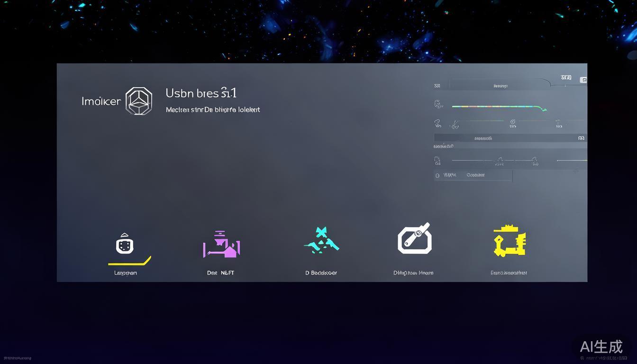637x364 pixels.
Task: Click the cyan scatter particles icon
Action: pyautogui.click(x=321, y=239)
